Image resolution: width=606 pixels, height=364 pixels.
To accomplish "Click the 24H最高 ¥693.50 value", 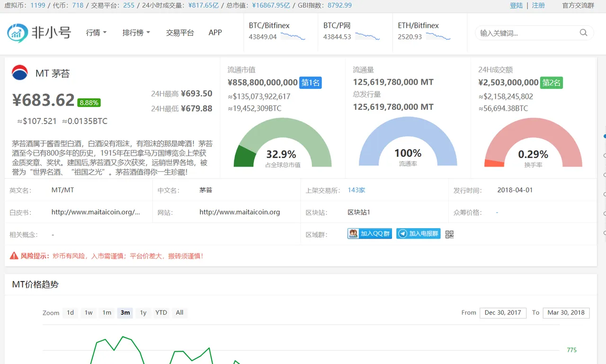I will [196, 94].
